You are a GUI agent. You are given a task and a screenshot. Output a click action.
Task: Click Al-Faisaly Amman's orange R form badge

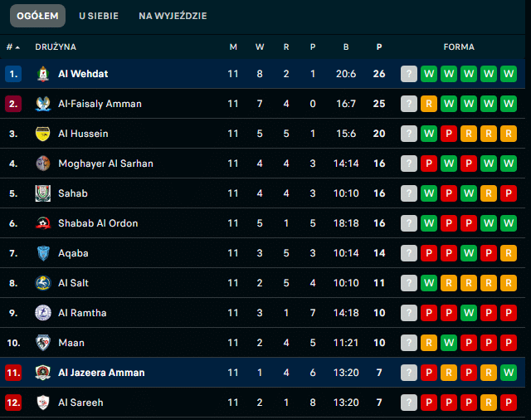429,104
